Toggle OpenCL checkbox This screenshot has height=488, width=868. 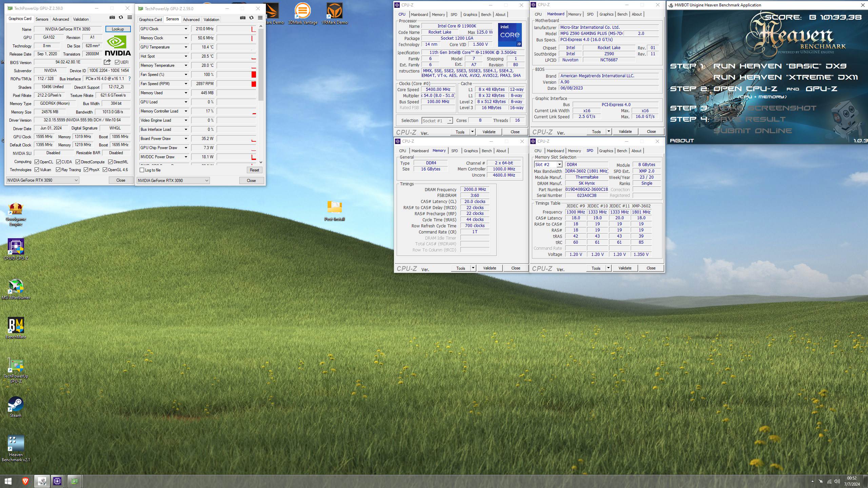(x=37, y=162)
